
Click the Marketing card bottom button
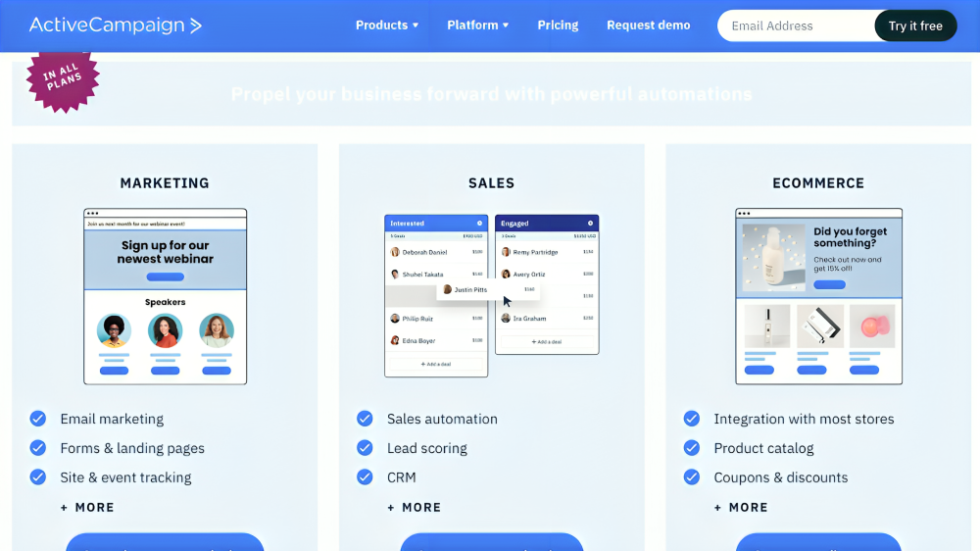coord(165,542)
